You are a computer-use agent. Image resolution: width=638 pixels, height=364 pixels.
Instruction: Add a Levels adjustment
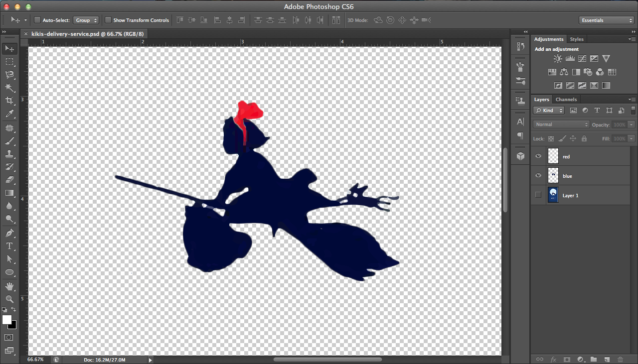click(x=570, y=59)
